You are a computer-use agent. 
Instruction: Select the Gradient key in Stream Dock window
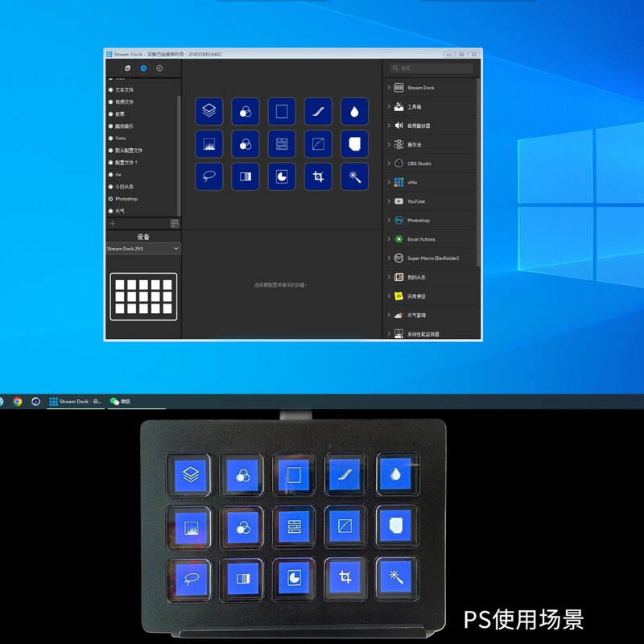click(246, 176)
